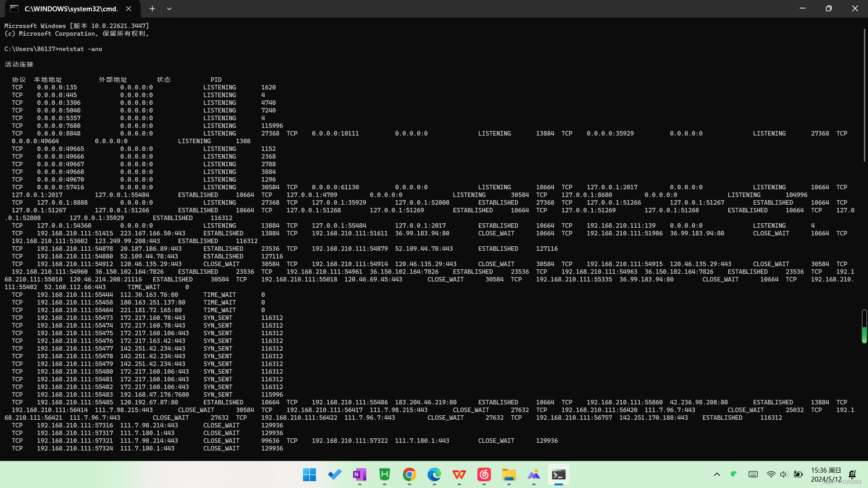Screen dimensions: 868x488
Task: Open WeChat from system tray
Action: tap(735, 474)
